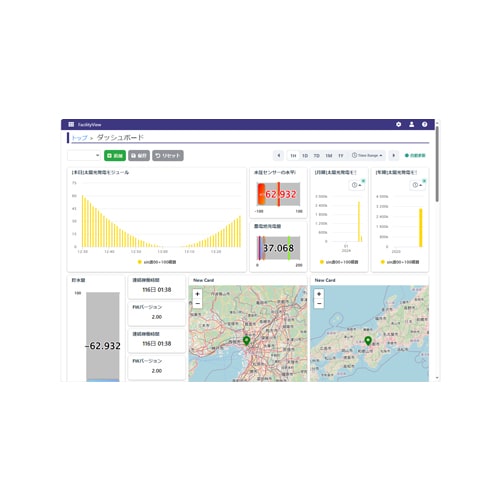Image resolution: width=500 pixels, height=500 pixels.
Task: Zoom in on the Japan overview map
Action: 319,294
